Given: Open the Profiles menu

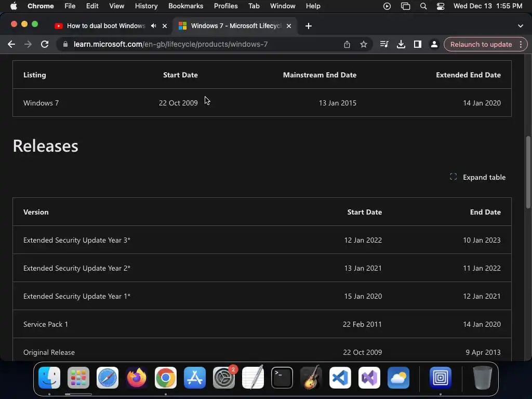Looking at the screenshot, I should click(225, 6).
